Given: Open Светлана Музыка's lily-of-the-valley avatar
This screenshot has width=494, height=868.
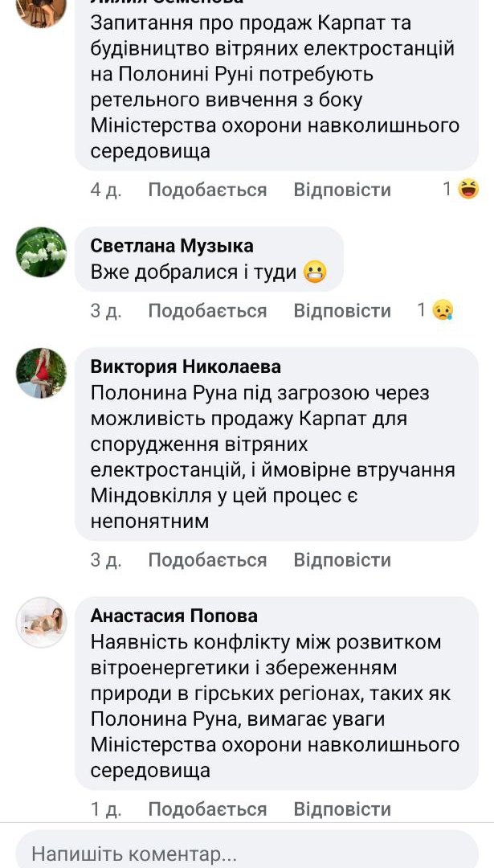Looking at the screenshot, I should tap(41, 252).
